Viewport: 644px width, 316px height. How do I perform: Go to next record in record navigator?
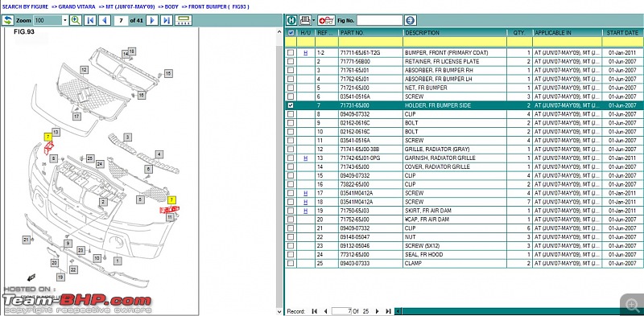coord(377,311)
